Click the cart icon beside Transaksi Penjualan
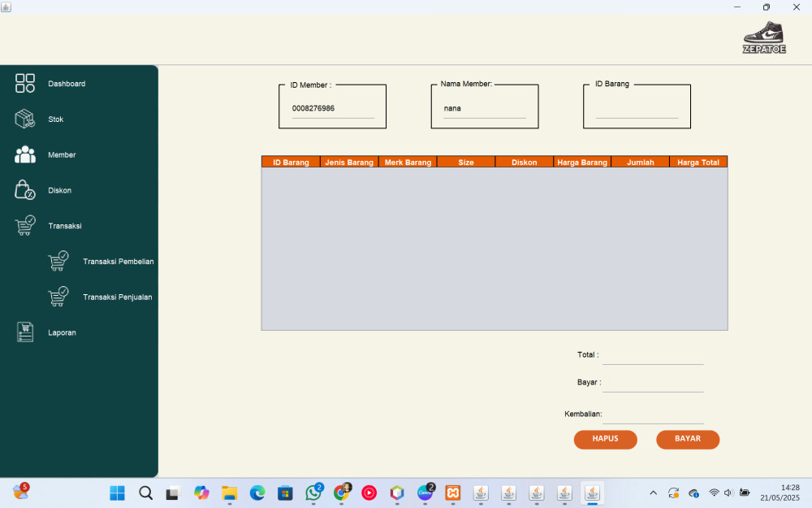The width and height of the screenshot is (812, 508). [58, 297]
